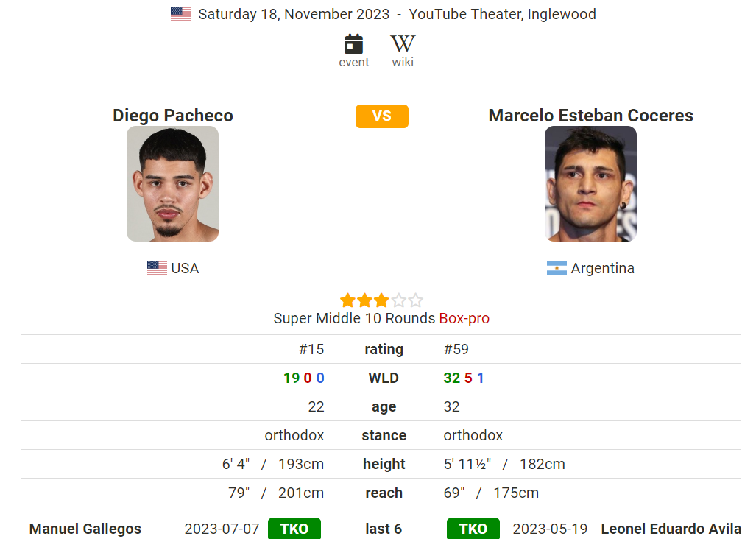Click the third gold rating star
Screen dimensions: 756x539
click(x=381, y=301)
